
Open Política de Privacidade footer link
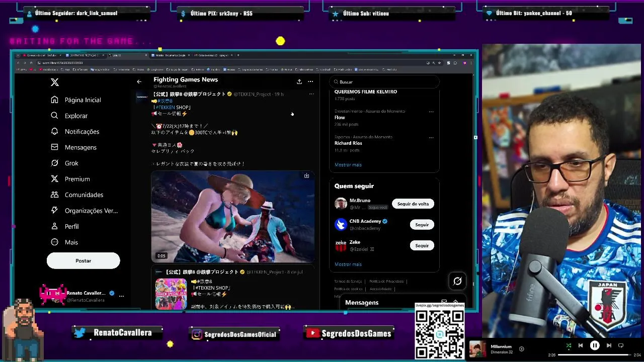386,282
